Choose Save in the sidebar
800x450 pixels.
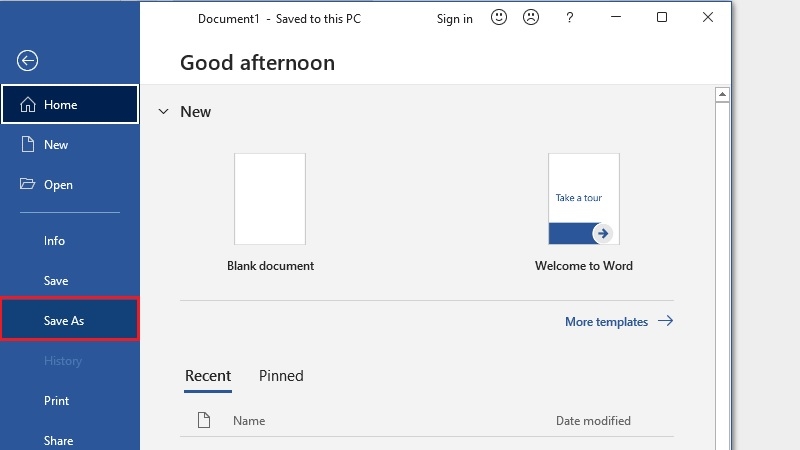70,281
